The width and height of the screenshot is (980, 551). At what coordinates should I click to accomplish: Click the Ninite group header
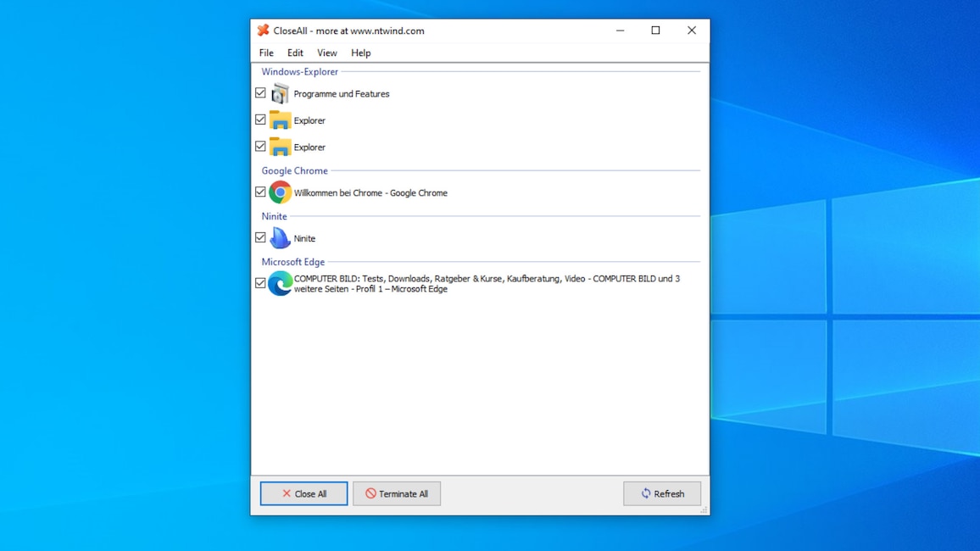tap(274, 216)
